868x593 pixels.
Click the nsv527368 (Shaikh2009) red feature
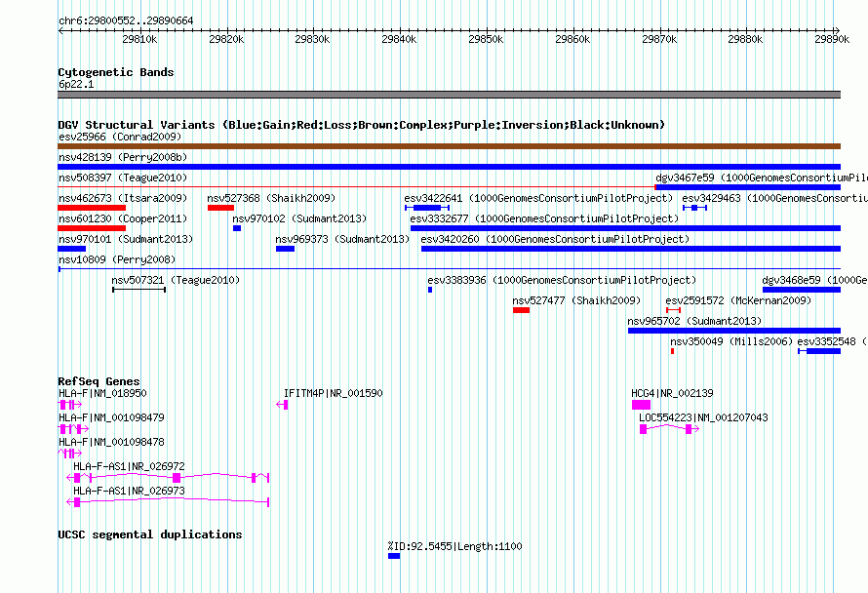(x=220, y=208)
